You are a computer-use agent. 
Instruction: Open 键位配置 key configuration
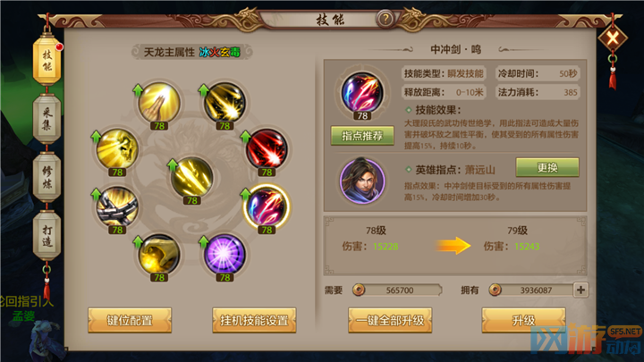130,320
